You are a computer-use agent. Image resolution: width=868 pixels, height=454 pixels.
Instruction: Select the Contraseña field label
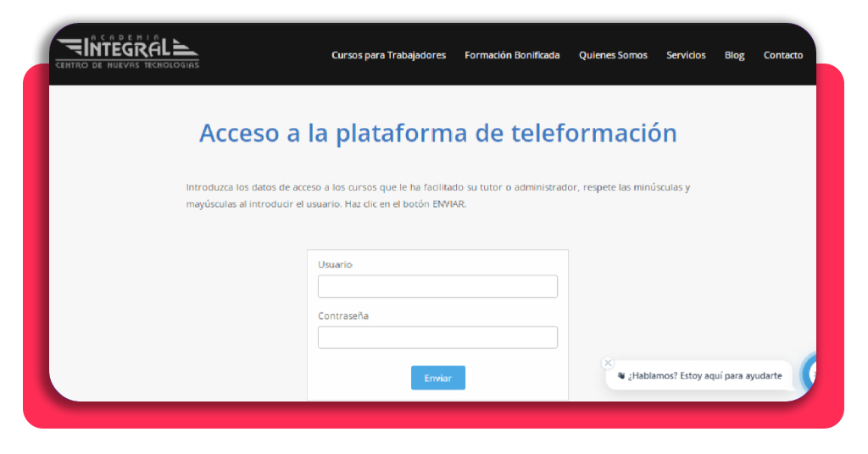[x=343, y=316]
